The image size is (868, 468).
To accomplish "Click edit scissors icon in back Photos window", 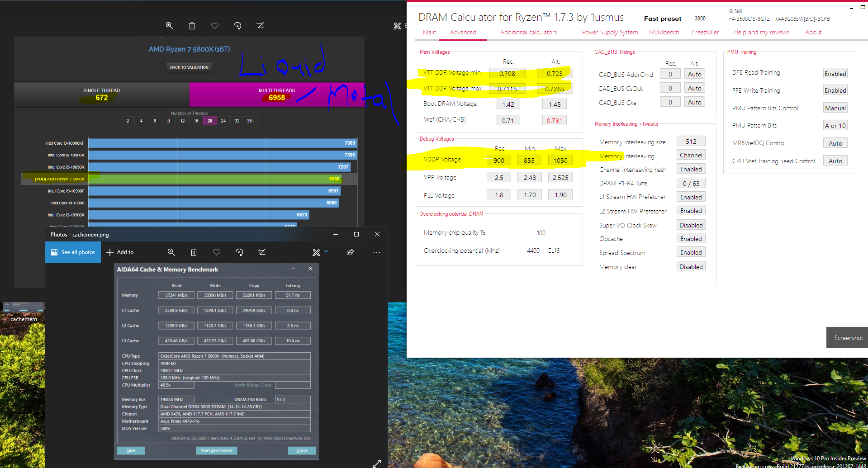I will [x=397, y=26].
